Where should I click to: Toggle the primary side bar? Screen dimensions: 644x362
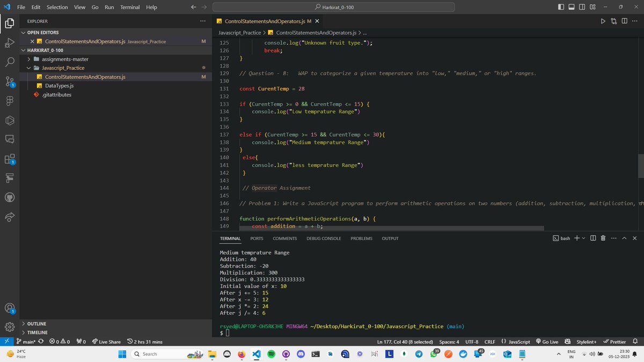tap(561, 7)
